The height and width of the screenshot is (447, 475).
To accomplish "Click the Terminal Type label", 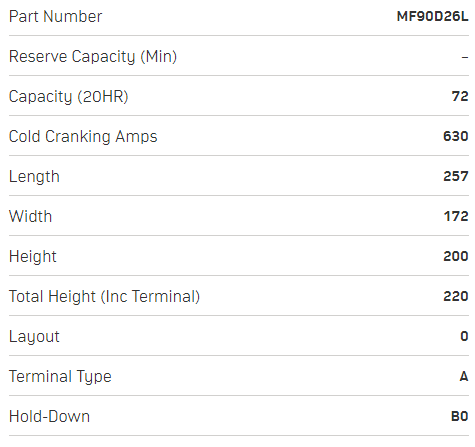I will pyautogui.click(x=60, y=377).
